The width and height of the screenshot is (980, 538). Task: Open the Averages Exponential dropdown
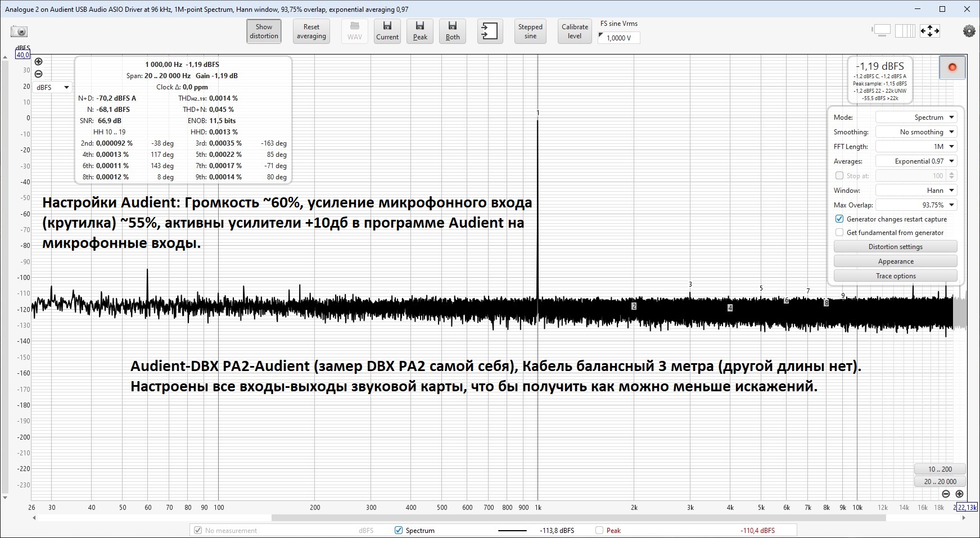pyautogui.click(x=916, y=161)
